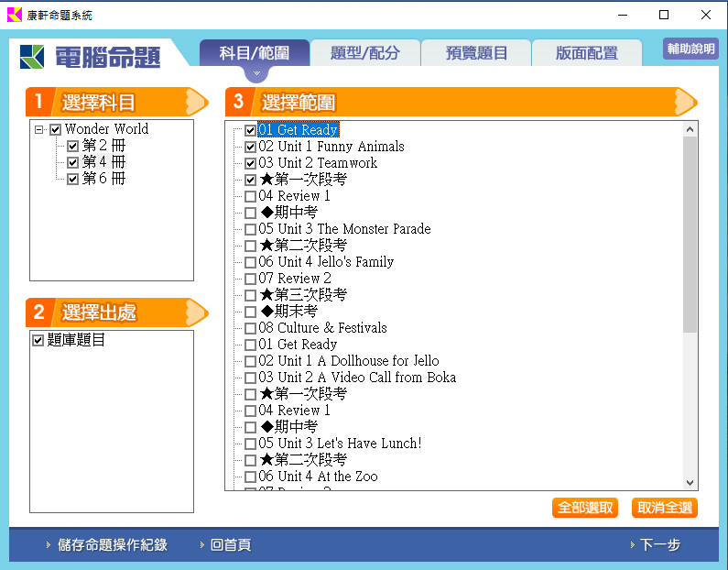The width and height of the screenshot is (728, 570).
Task: Open the 輔助說明 help button
Action: [690, 49]
